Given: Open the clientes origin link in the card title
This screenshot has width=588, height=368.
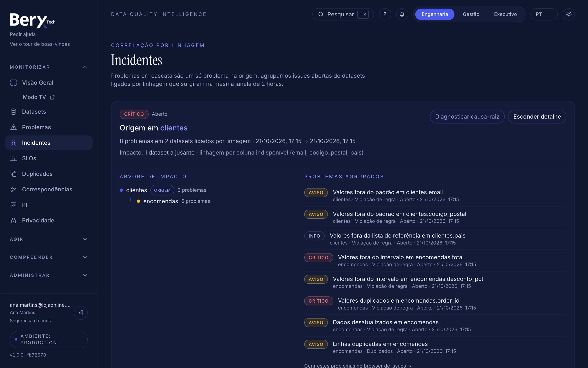Looking at the screenshot, I should click(x=174, y=128).
